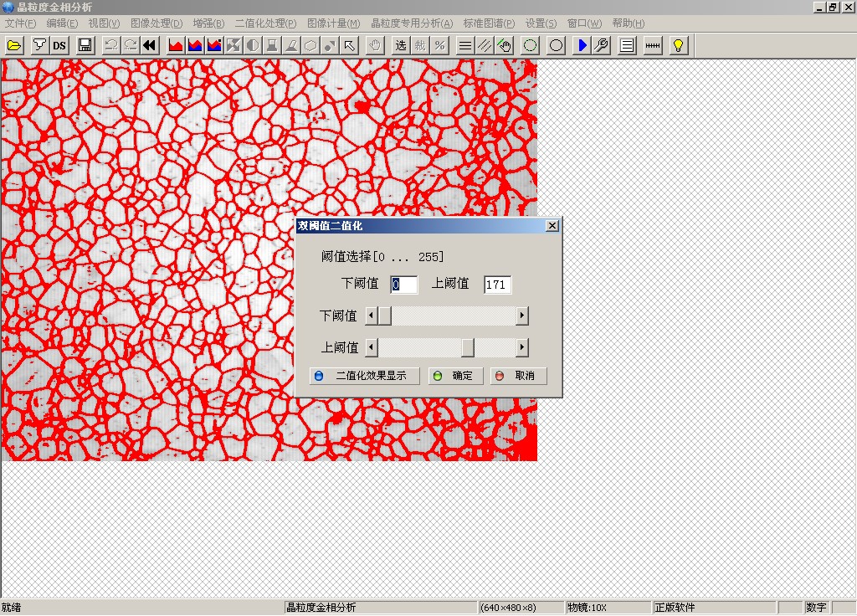
Task: Click the yellow lightbulb icon
Action: click(x=679, y=45)
